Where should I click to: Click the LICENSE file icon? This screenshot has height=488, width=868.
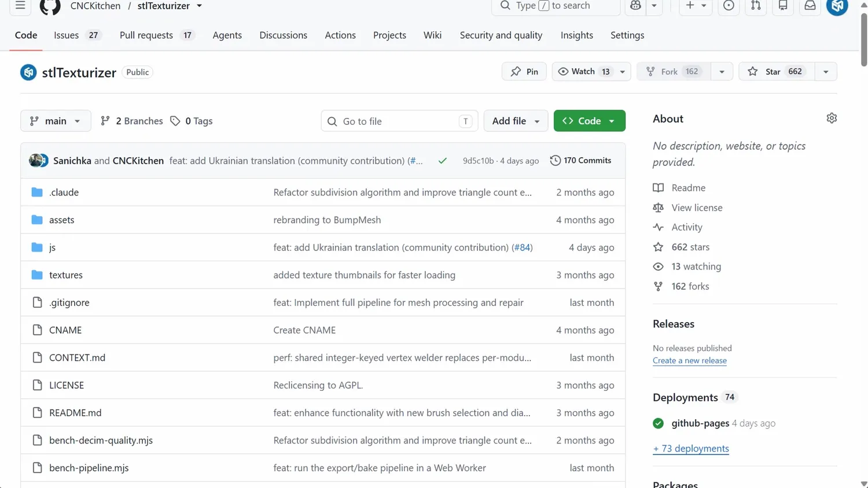(38, 385)
